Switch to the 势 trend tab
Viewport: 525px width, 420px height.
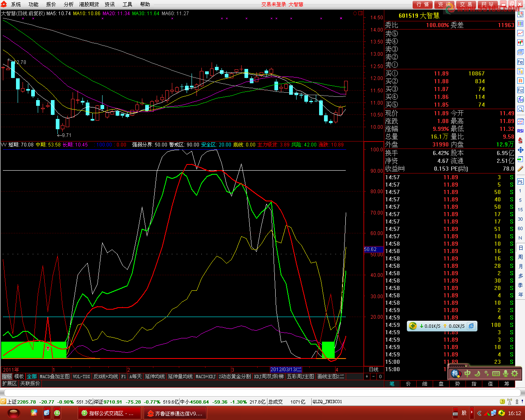pyautogui.click(x=458, y=384)
